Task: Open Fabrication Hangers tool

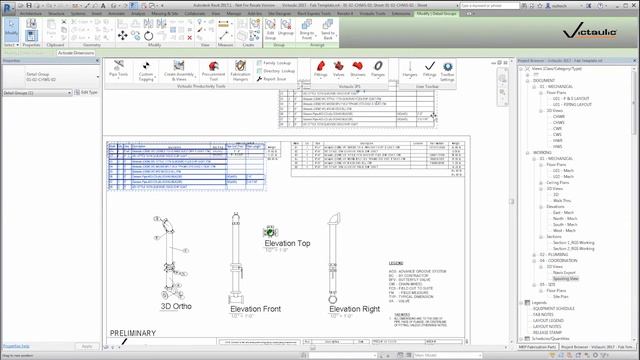Action: click(240, 71)
